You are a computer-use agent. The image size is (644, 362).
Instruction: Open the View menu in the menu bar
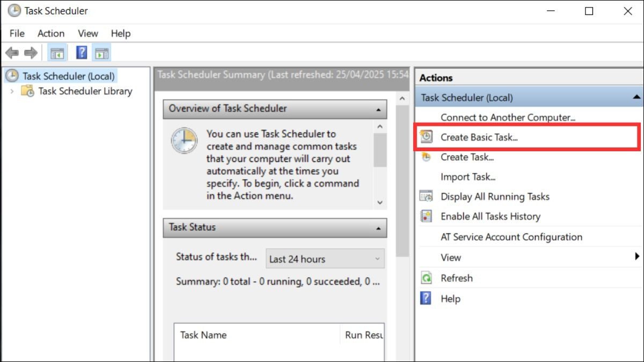[x=87, y=33]
